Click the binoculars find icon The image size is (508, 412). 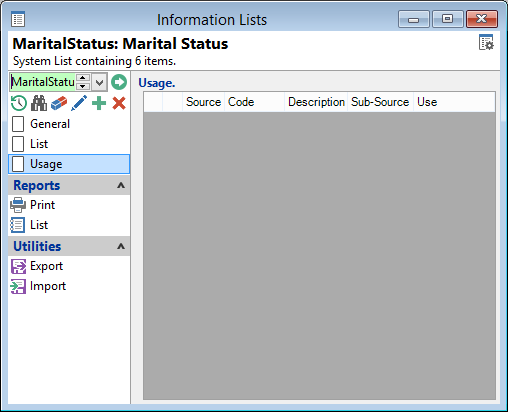tap(39, 103)
